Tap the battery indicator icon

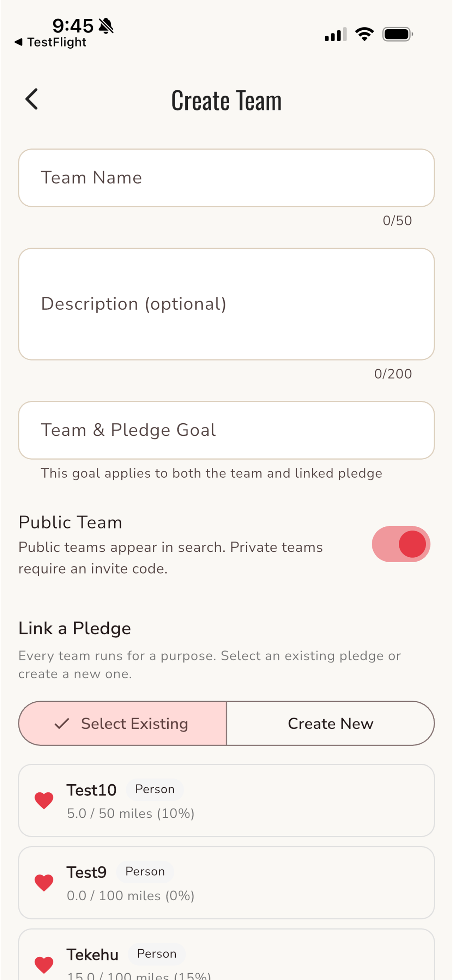(398, 34)
